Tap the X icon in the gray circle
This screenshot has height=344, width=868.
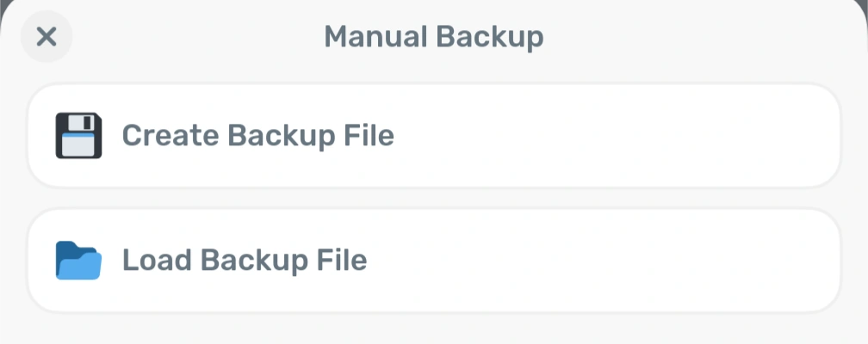pyautogui.click(x=46, y=37)
